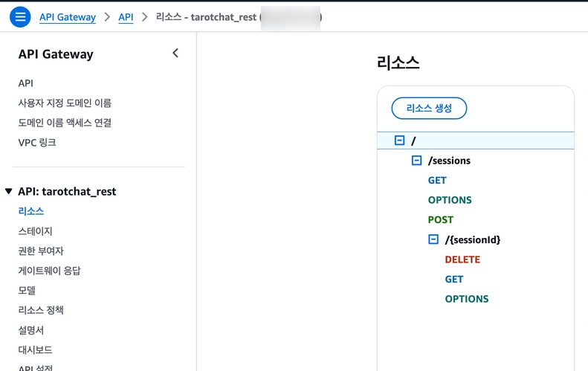The image size is (588, 371).
Task: Select DELETE method under /{sessionId}
Action: (462, 259)
